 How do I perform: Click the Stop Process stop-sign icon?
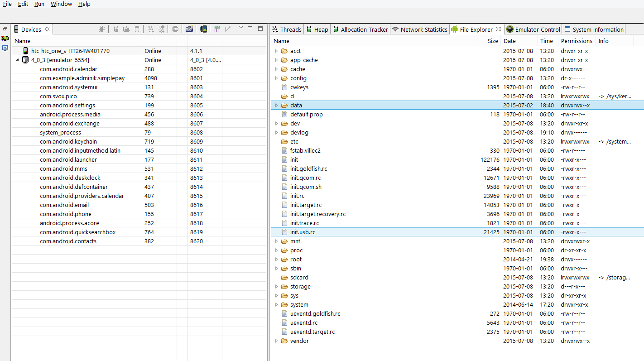click(x=175, y=29)
